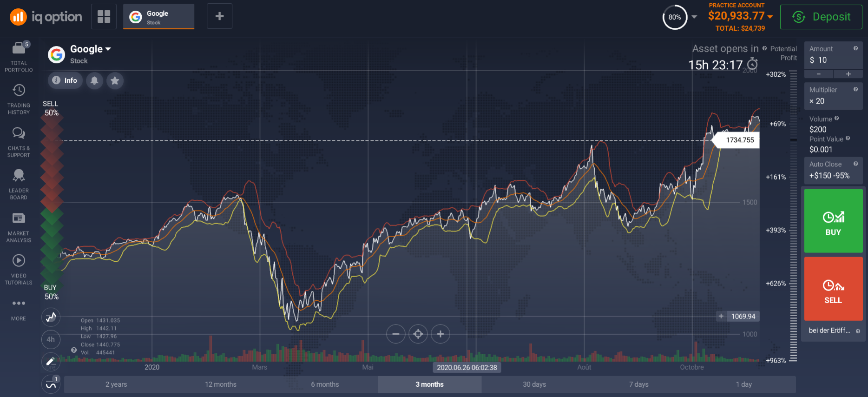Click the Multiplier help icon
The image size is (868, 397).
pyautogui.click(x=855, y=89)
